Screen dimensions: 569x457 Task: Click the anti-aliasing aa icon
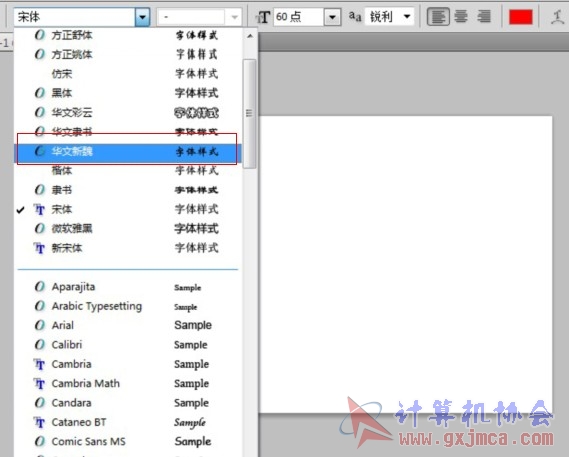click(355, 17)
